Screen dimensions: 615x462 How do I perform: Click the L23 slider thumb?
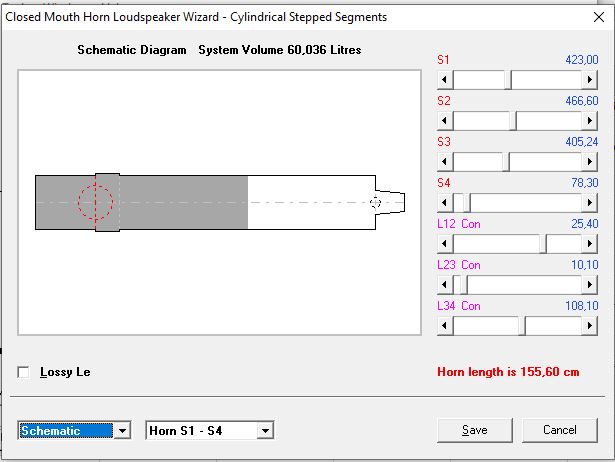coord(464,285)
